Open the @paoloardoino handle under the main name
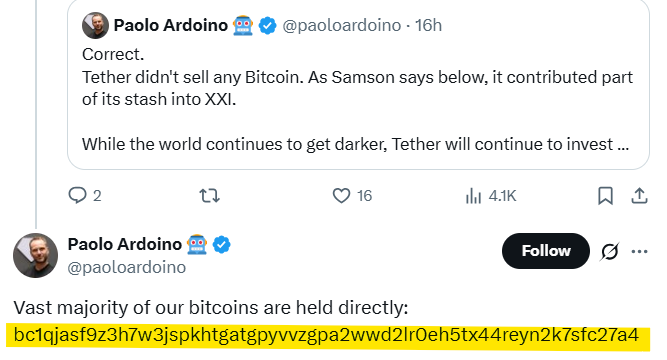Viewport: 667px width, 360px height. 127,267
